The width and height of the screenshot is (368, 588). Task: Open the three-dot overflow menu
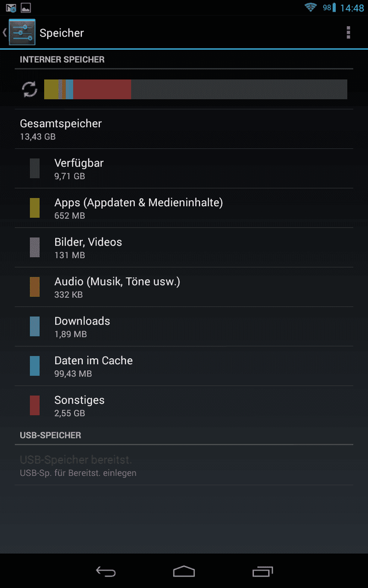coord(348,33)
